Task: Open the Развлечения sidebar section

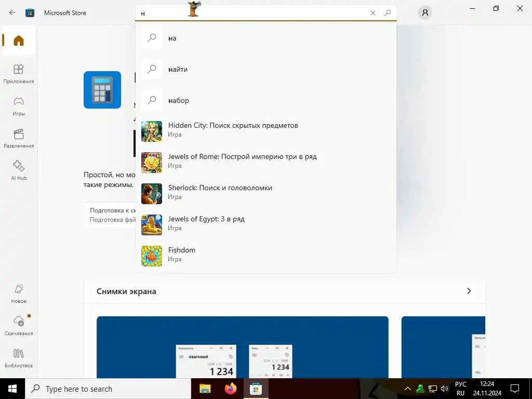Action: pos(19,138)
